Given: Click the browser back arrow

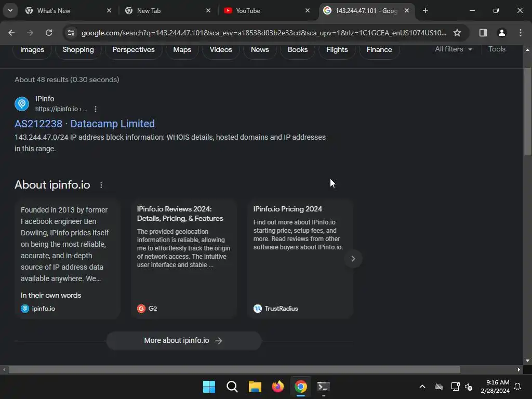Looking at the screenshot, I should click(11, 33).
